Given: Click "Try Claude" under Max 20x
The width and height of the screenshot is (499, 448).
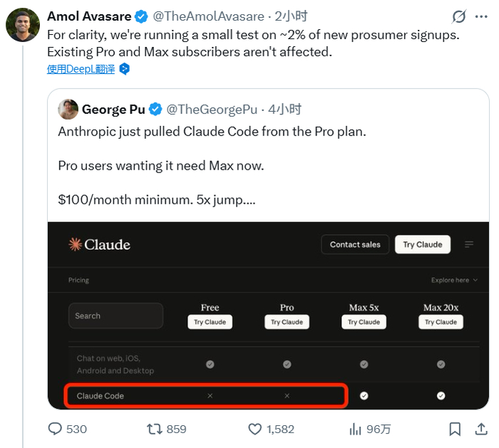Looking at the screenshot, I should [441, 322].
